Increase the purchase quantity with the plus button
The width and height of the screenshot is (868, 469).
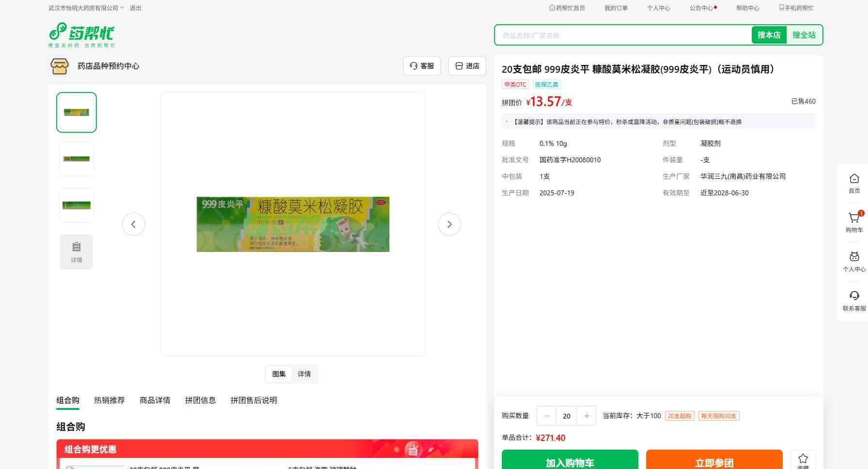587,416
